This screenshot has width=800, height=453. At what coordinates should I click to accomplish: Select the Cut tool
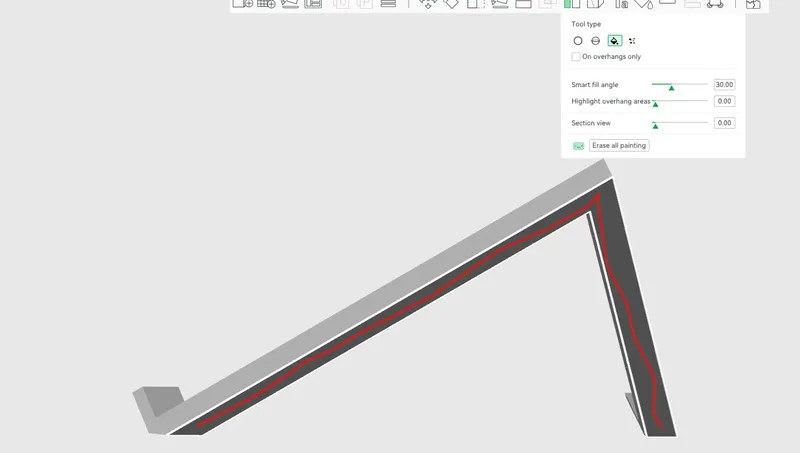pos(523,4)
